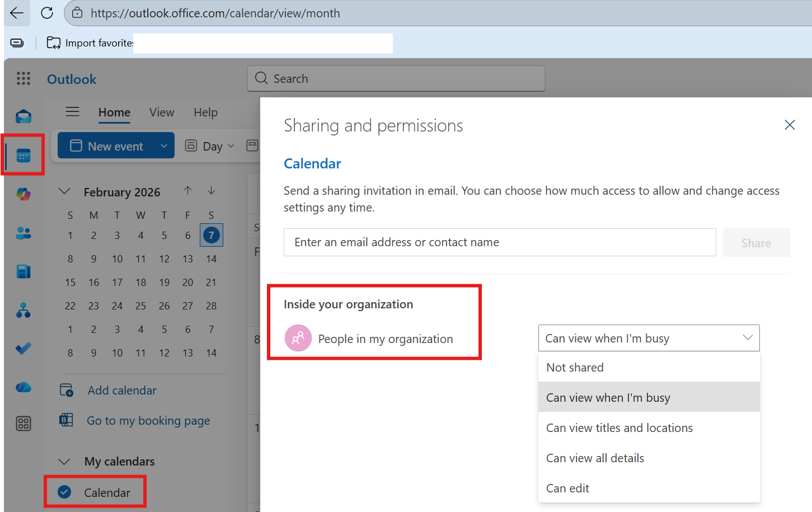
Task: Click the email address or contact field
Action: [500, 242]
